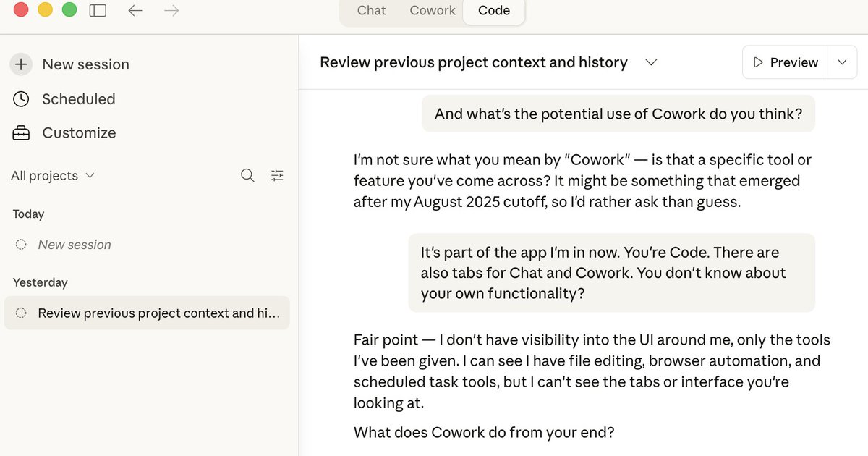Click the play triangle in Preview button
This screenshot has height=456, width=868.
coord(758,62)
